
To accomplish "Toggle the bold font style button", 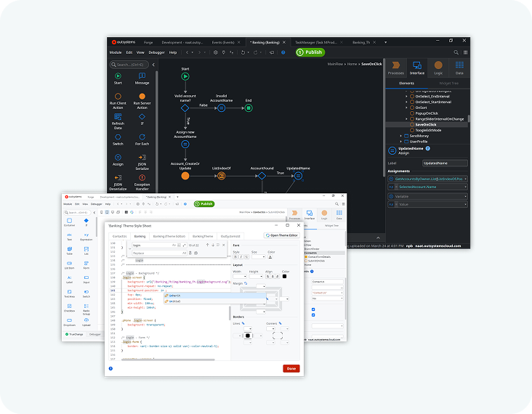I will (x=236, y=256).
